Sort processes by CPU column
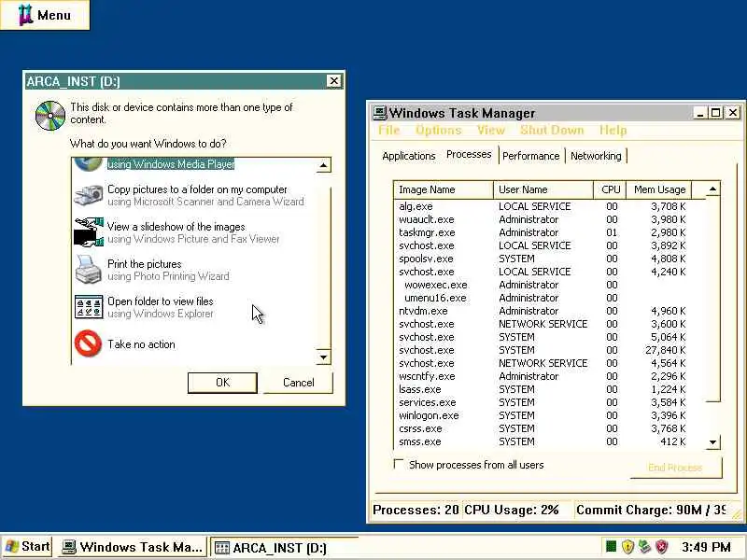This screenshot has height=560, width=747. pos(610,189)
